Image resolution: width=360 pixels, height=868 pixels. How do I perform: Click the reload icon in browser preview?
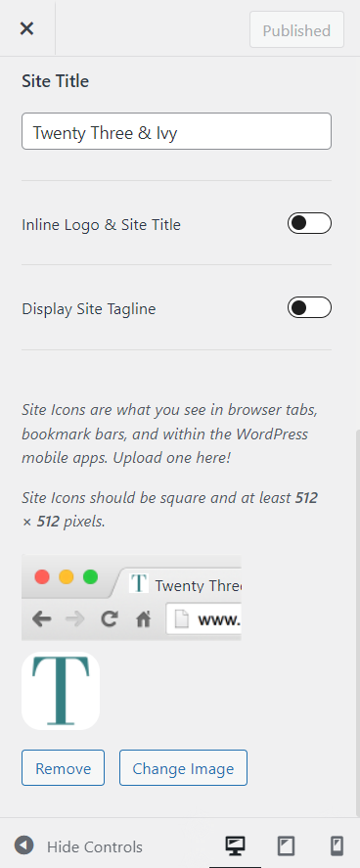109,618
